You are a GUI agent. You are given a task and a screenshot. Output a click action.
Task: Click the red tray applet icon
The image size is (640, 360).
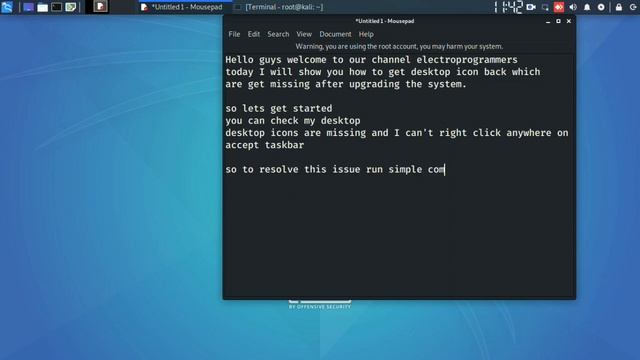point(559,7)
